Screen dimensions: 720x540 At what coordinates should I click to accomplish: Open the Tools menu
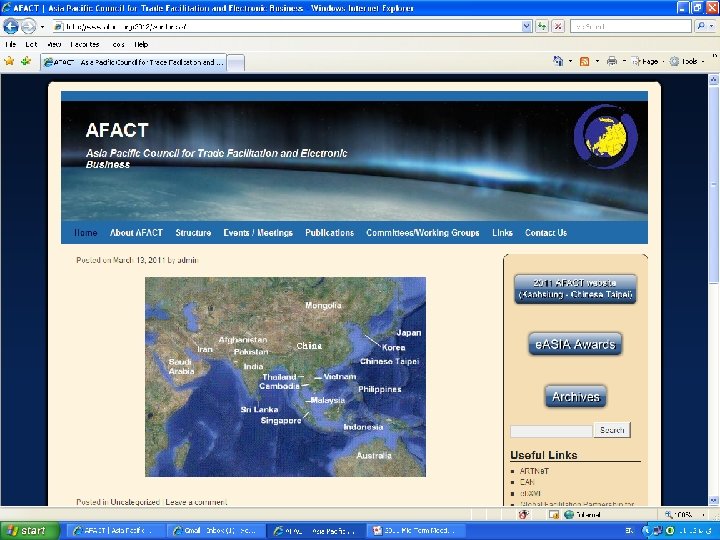pyautogui.click(x=118, y=45)
